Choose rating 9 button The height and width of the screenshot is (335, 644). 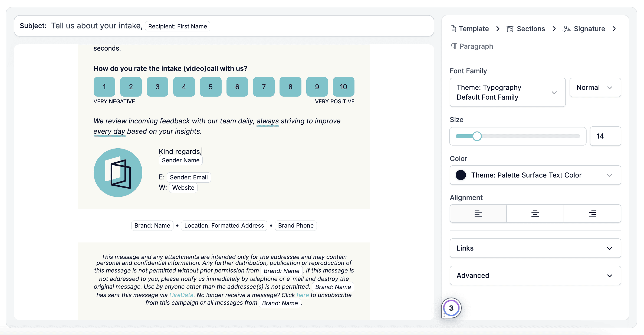tap(317, 87)
